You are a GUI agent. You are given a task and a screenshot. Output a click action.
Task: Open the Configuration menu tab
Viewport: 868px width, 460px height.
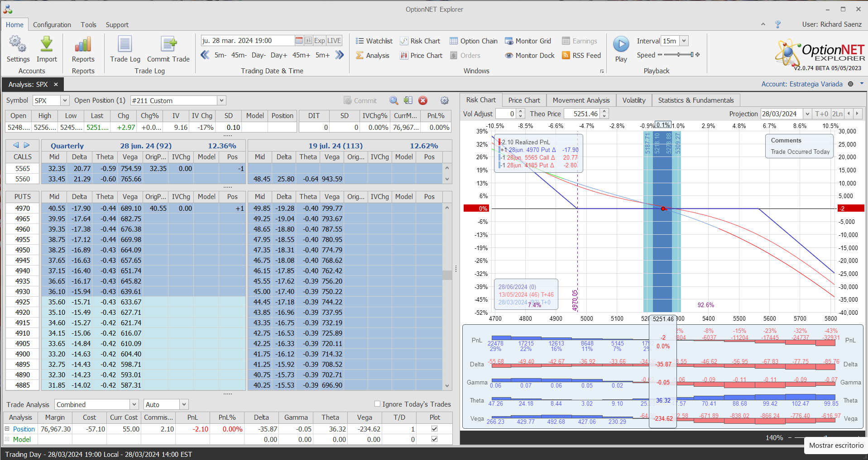(x=52, y=25)
